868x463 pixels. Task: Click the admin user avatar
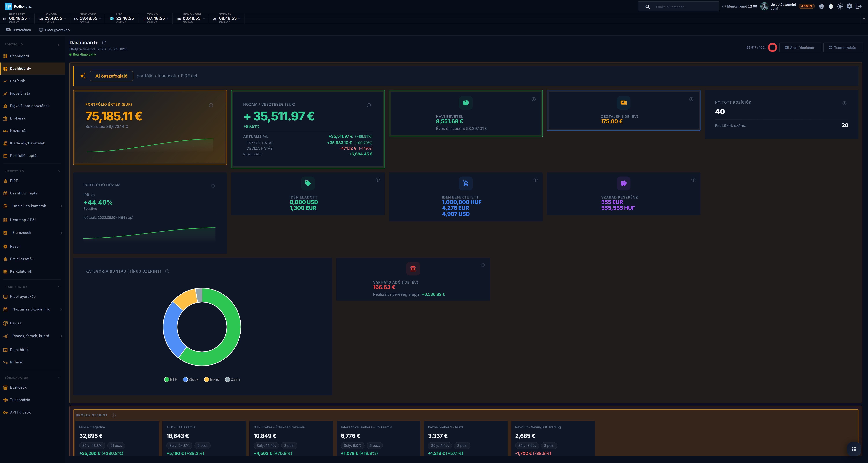764,6
